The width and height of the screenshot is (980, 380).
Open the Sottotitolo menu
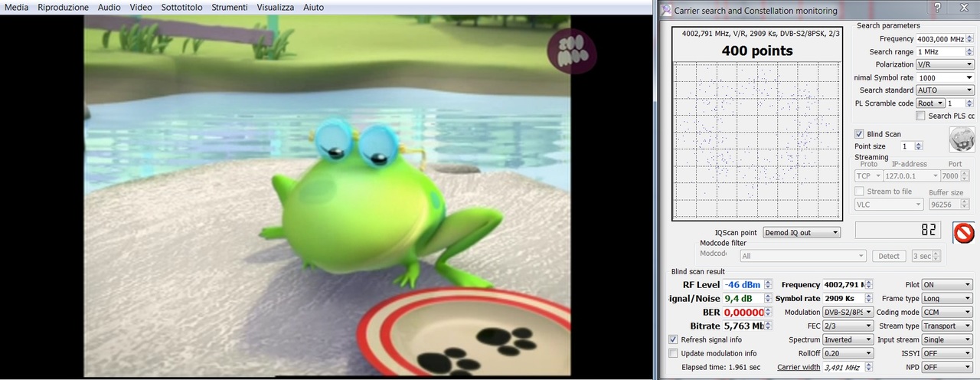(181, 7)
